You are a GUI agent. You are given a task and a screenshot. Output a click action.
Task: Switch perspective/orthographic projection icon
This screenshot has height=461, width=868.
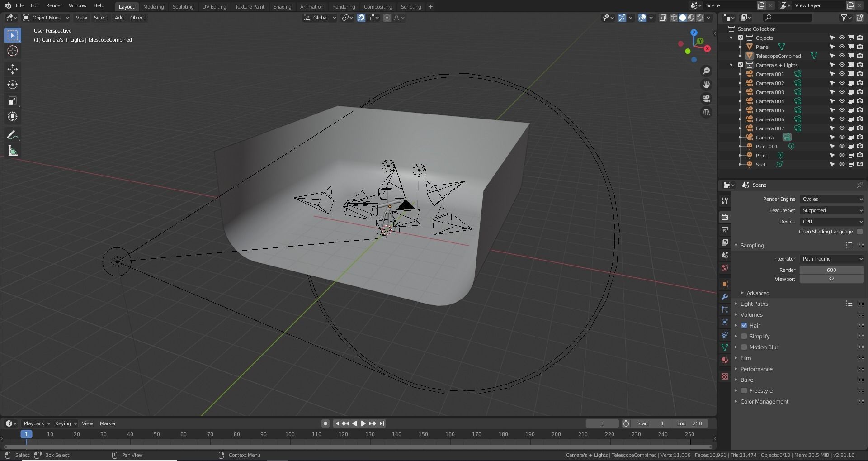point(706,112)
